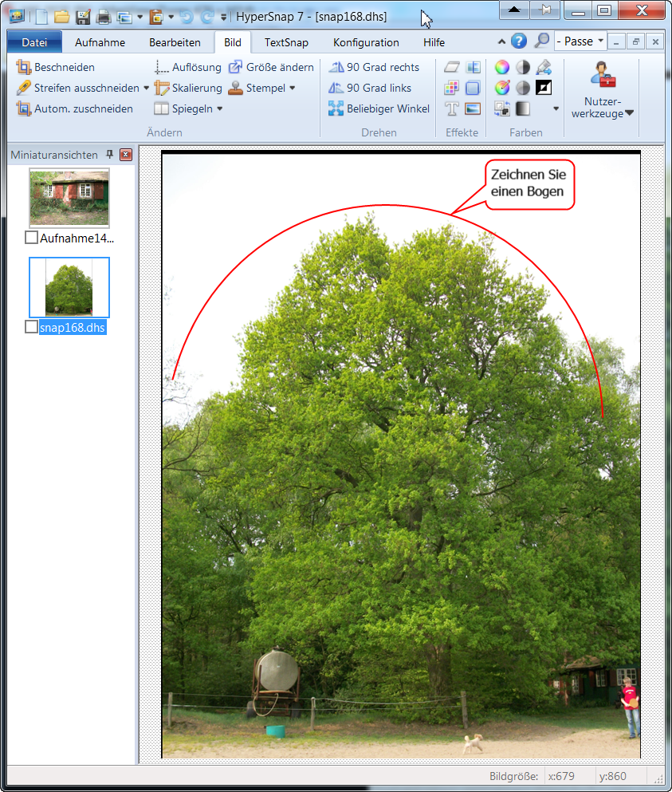Rotate image with 90 Grad links
Viewport: 672px width, 792px height.
pos(370,88)
